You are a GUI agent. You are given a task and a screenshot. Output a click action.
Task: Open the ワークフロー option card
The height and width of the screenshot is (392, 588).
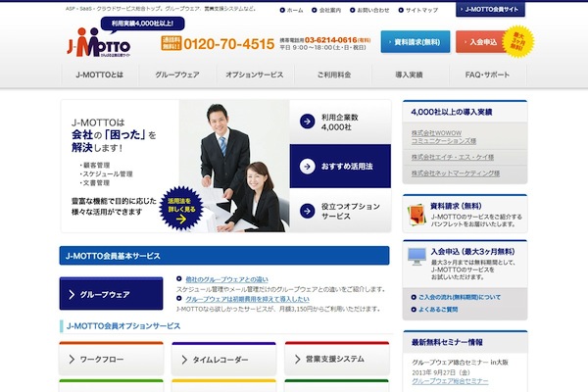(111, 359)
